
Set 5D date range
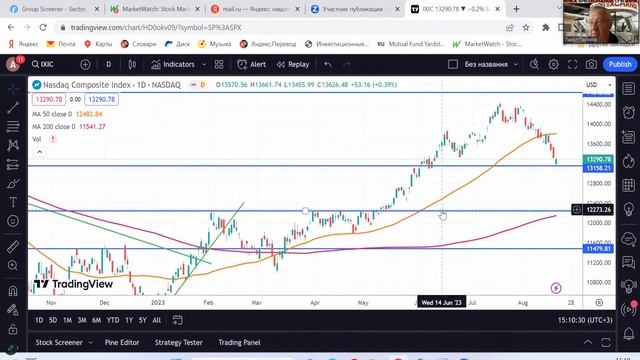pyautogui.click(x=53, y=320)
